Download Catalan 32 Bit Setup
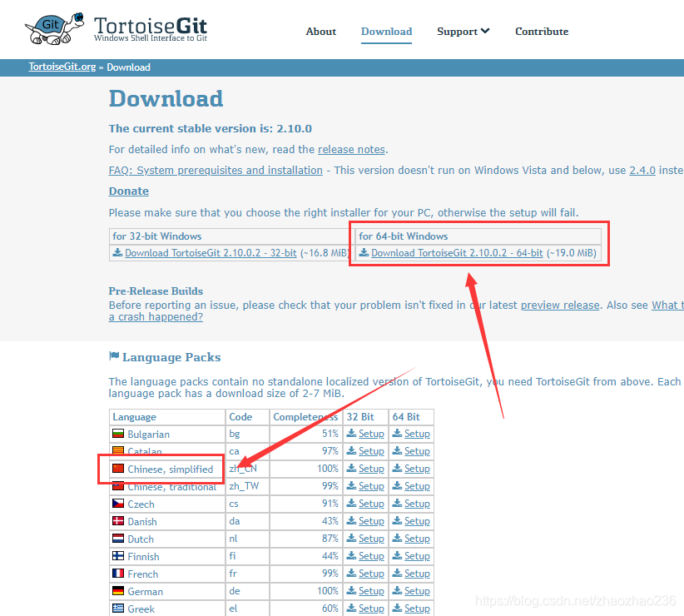The image size is (684, 616). [371, 451]
